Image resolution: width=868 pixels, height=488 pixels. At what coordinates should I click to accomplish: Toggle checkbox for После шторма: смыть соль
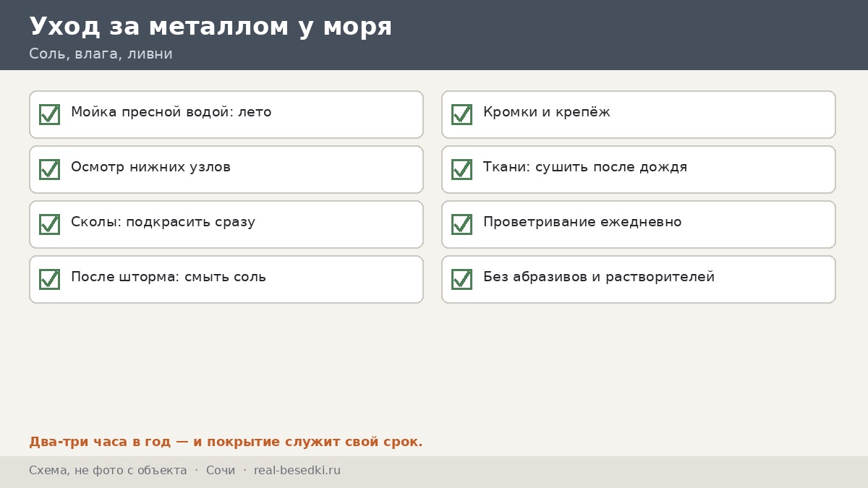tap(49, 279)
